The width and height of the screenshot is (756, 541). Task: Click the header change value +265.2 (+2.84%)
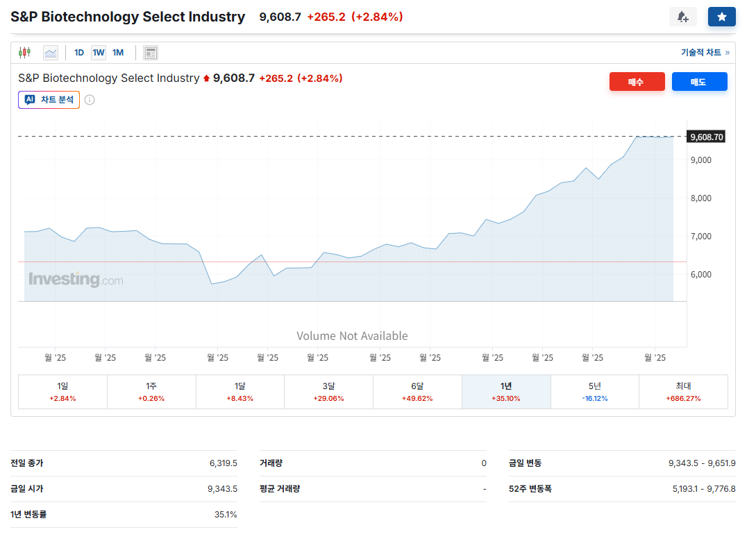coord(355,17)
